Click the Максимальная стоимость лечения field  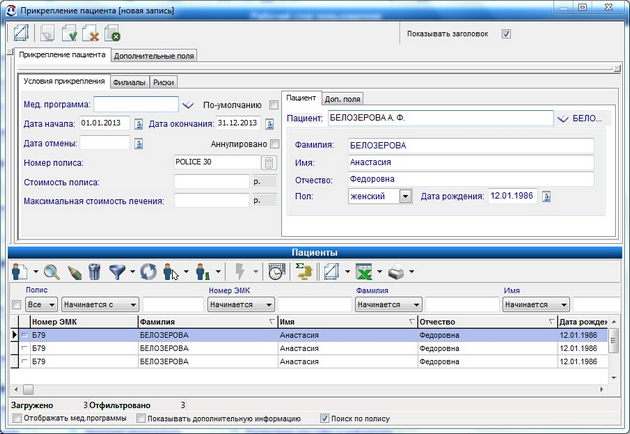click(x=212, y=201)
